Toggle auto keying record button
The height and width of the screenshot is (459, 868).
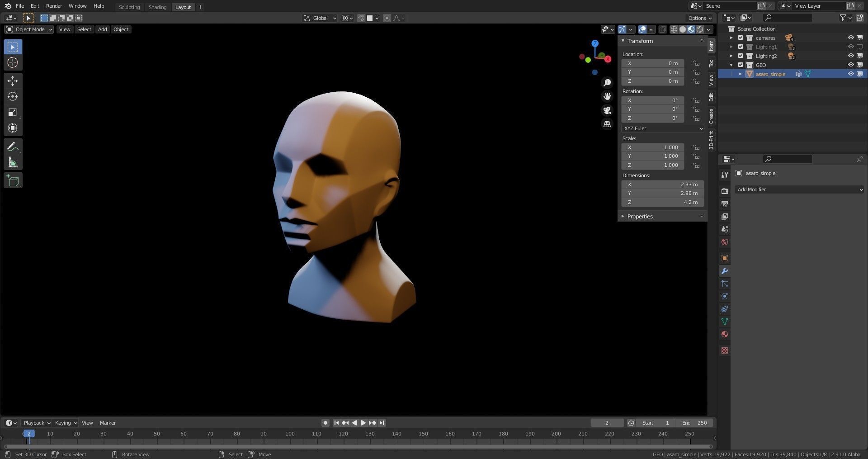coord(325,423)
